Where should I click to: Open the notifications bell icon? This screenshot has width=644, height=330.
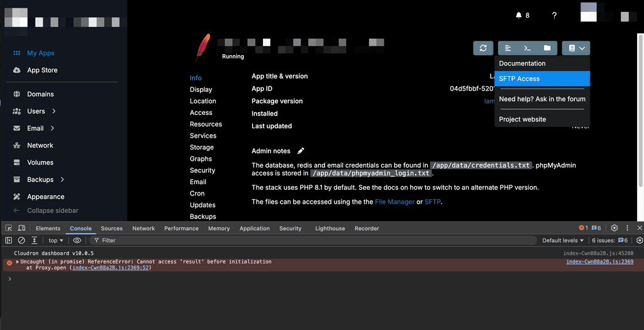pos(518,15)
